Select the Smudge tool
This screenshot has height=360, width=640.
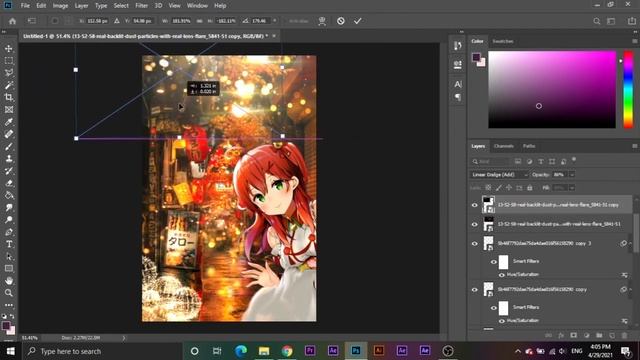(x=9, y=208)
